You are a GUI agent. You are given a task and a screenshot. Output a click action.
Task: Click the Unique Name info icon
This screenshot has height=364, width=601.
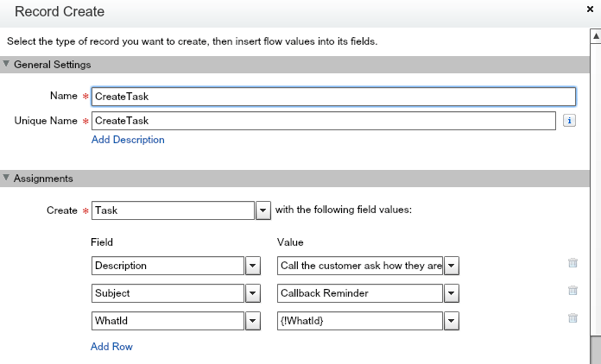(569, 121)
